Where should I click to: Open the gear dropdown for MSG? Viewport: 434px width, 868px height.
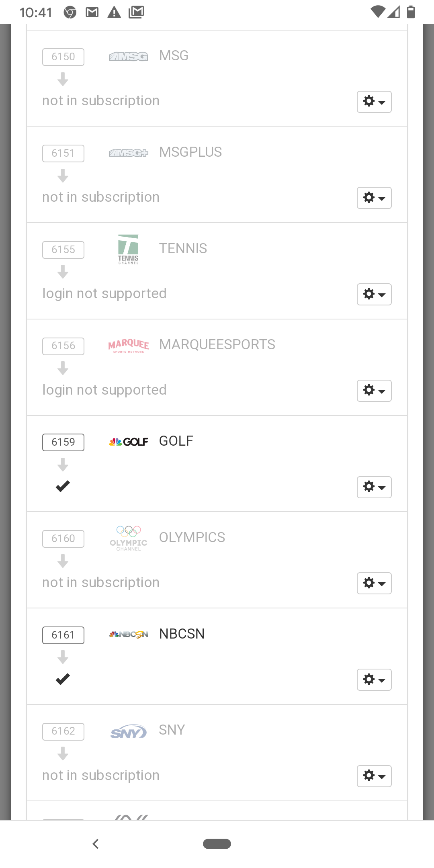click(374, 102)
